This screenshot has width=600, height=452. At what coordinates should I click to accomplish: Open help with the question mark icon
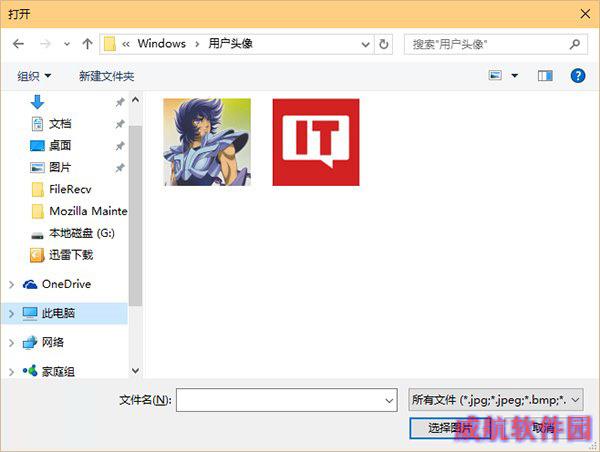tap(578, 76)
